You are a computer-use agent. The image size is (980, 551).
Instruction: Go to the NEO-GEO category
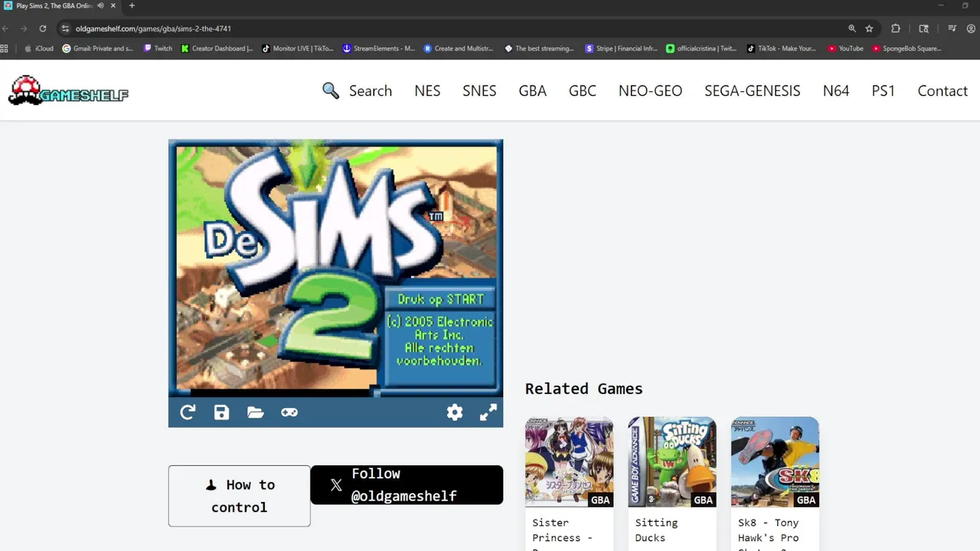(651, 90)
